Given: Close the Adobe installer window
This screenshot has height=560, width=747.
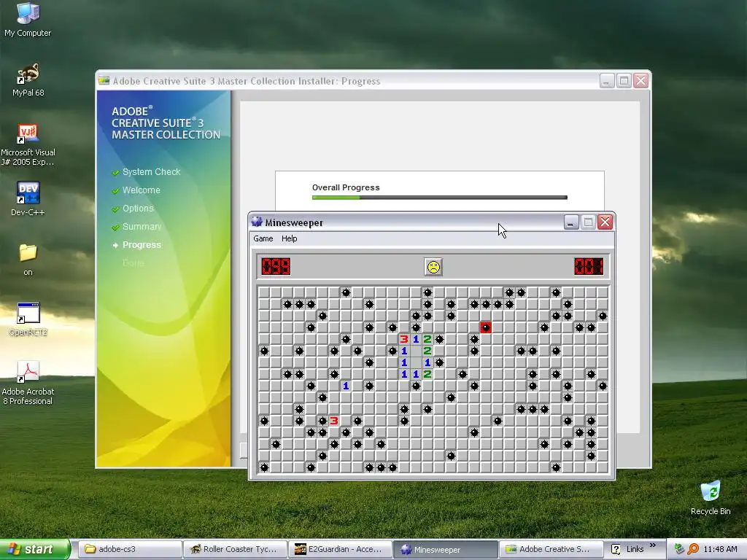Looking at the screenshot, I should [x=640, y=81].
